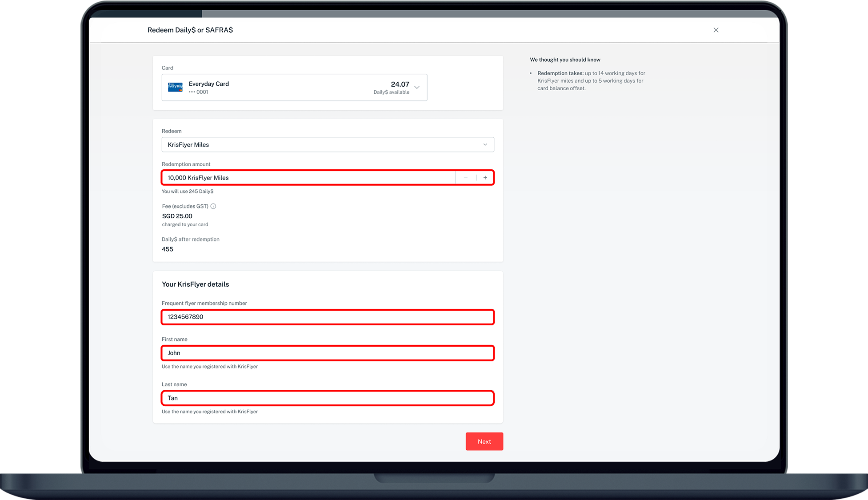Click the 'Your KrisFlyer details' heading
Image resolution: width=868 pixels, height=500 pixels.
click(195, 284)
